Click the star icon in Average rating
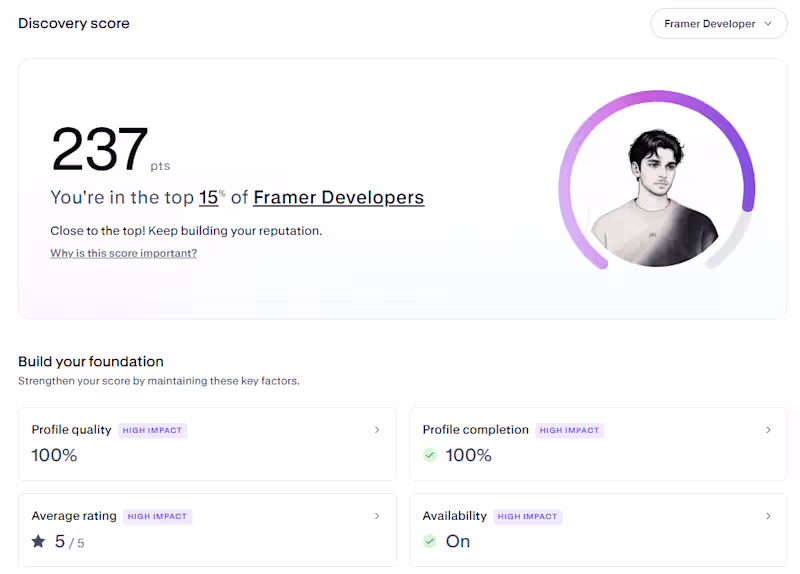 pos(38,541)
